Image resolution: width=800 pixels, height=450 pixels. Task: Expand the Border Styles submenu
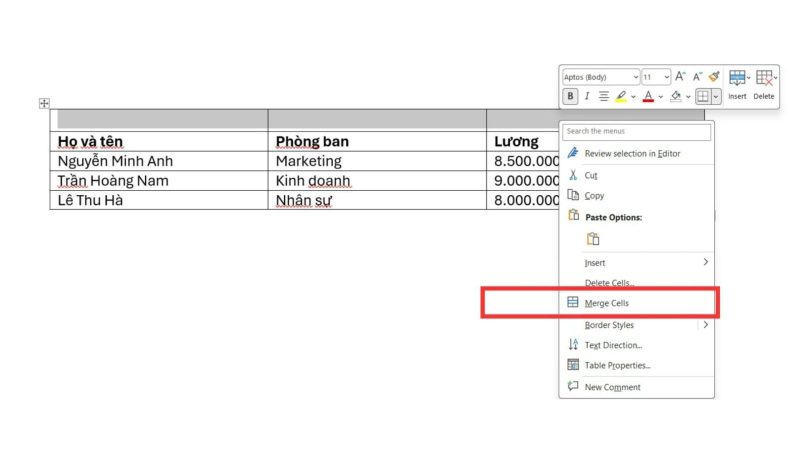coord(637,325)
